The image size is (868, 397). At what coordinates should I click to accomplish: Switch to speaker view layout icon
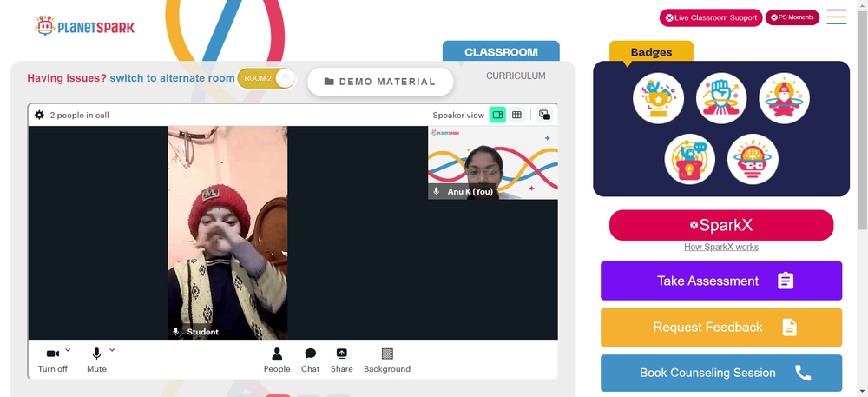[x=497, y=115]
